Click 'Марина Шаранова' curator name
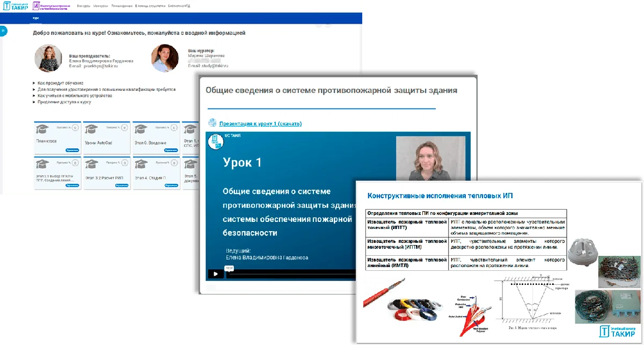 coord(206,55)
